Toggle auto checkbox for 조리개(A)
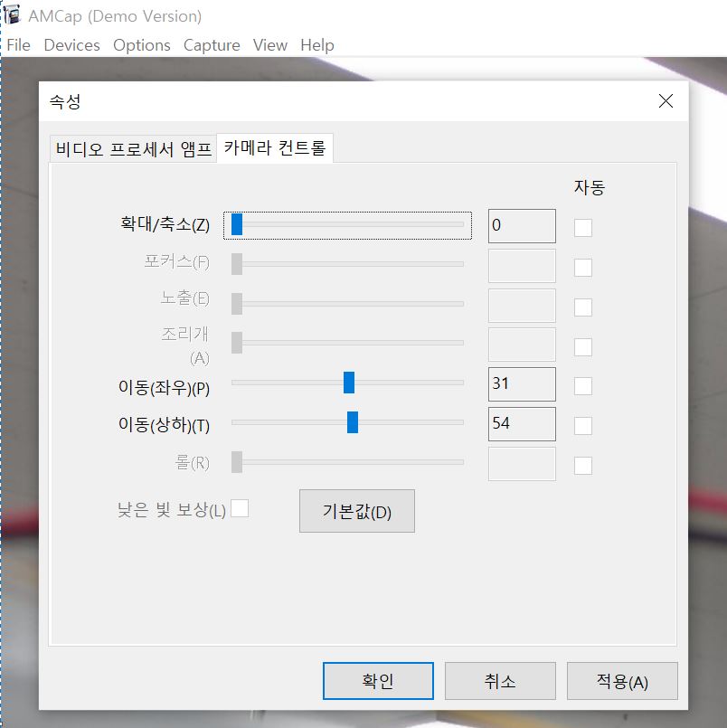 pyautogui.click(x=583, y=347)
